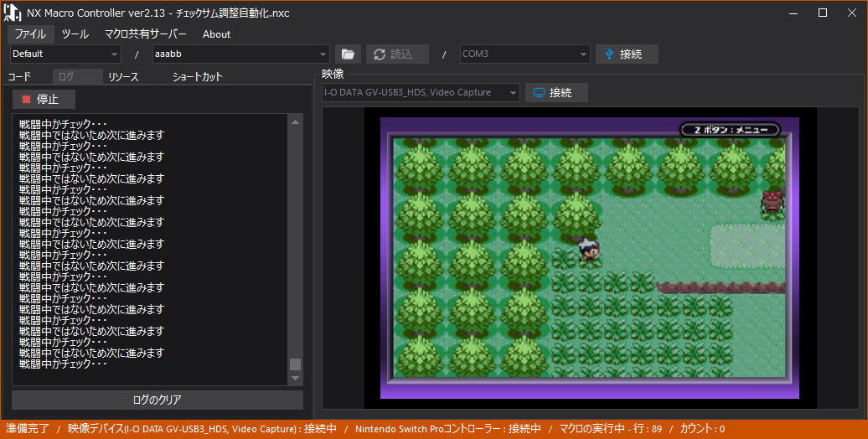Switch to the ショートカット tab
The width and height of the screenshot is (868, 439).
pyautogui.click(x=197, y=76)
